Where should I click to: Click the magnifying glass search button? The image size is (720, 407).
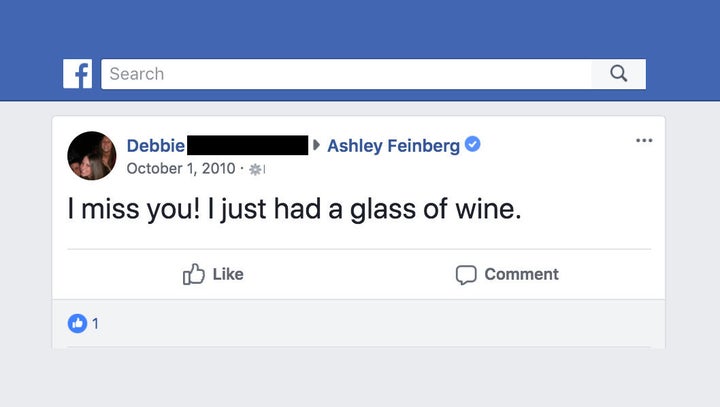619,74
